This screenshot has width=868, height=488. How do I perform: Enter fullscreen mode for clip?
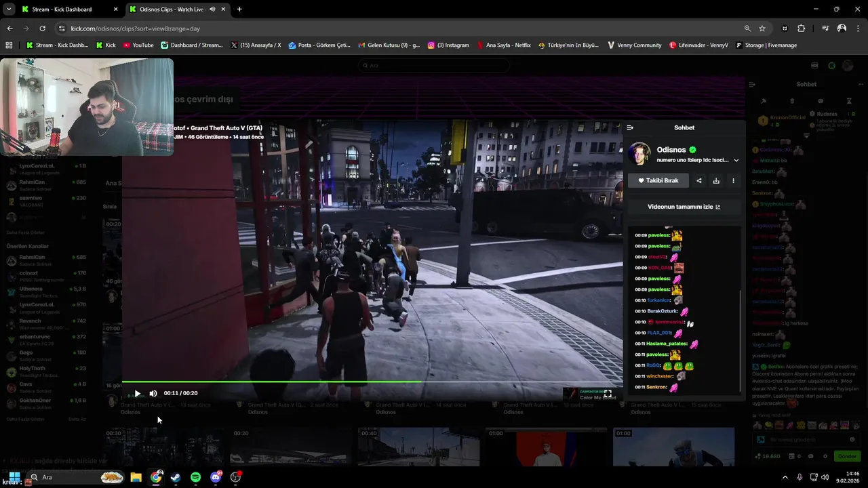click(x=608, y=393)
